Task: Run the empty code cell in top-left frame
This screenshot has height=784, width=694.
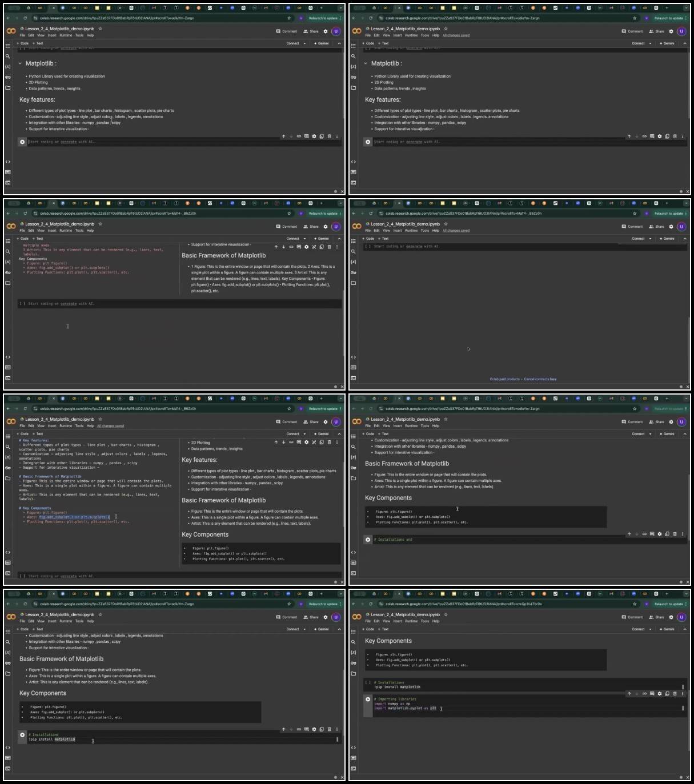Action: click(22, 142)
